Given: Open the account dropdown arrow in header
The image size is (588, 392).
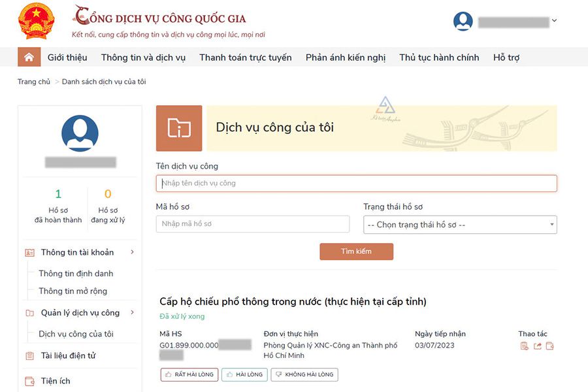Looking at the screenshot, I should [x=554, y=20].
